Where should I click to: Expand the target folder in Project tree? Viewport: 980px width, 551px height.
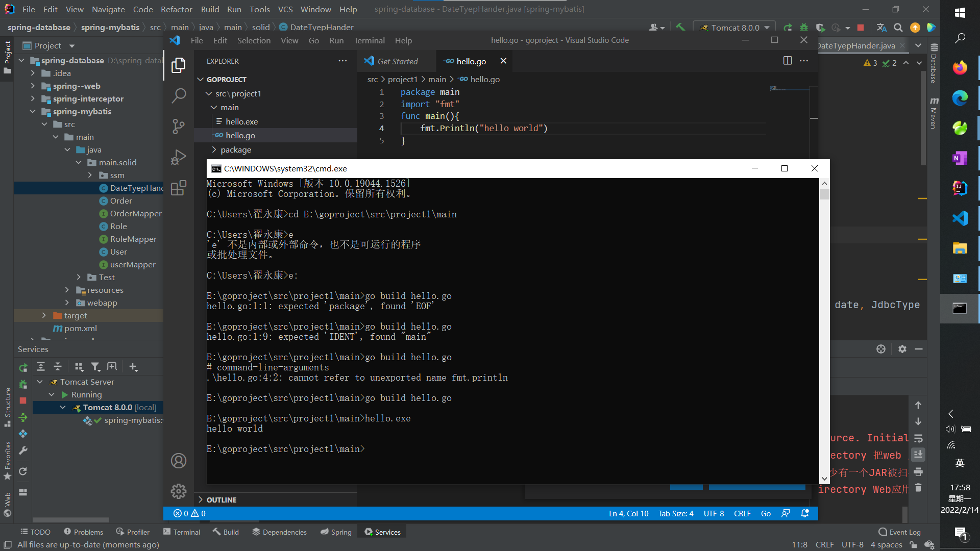tap(44, 315)
